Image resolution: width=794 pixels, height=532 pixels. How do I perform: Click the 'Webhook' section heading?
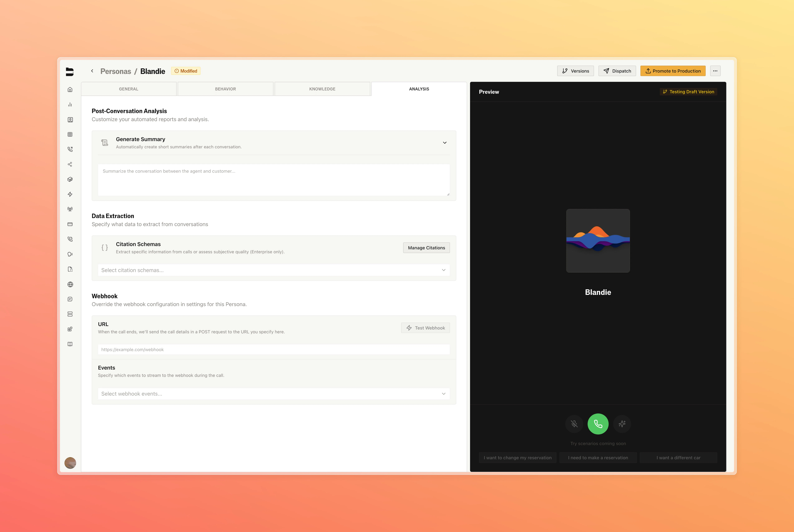coord(105,296)
